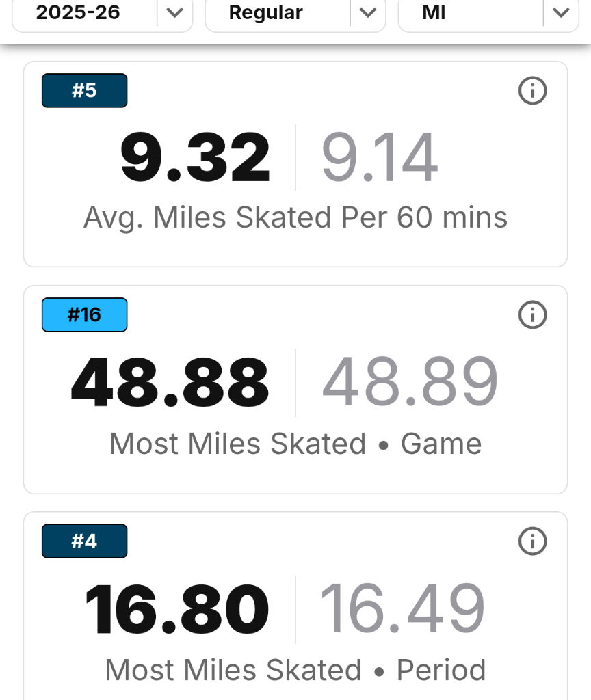This screenshot has height=700, width=591.
Task: Click the chevron on the season selector
Action: tap(175, 12)
